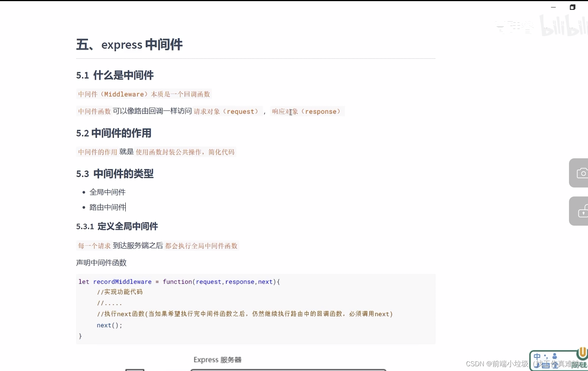
Task: Click the heading 5.3.1 定义全局中间件
Action: [x=117, y=226]
